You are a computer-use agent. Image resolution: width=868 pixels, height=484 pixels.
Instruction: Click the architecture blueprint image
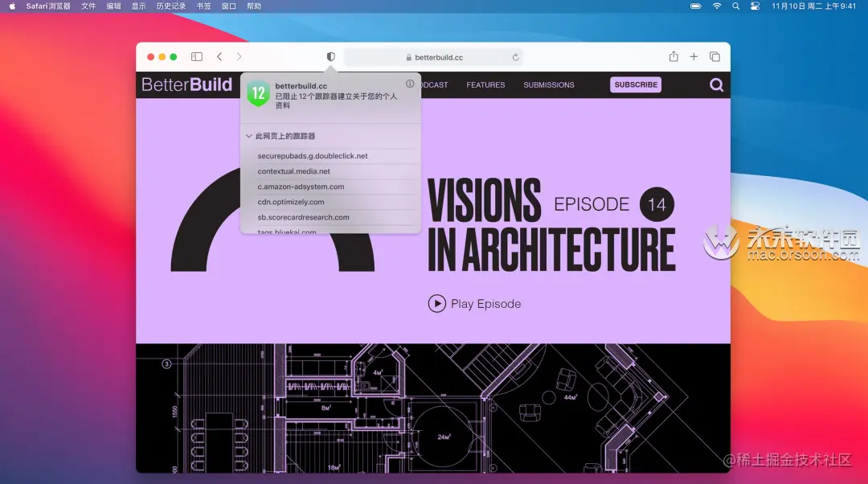pyautogui.click(x=433, y=408)
